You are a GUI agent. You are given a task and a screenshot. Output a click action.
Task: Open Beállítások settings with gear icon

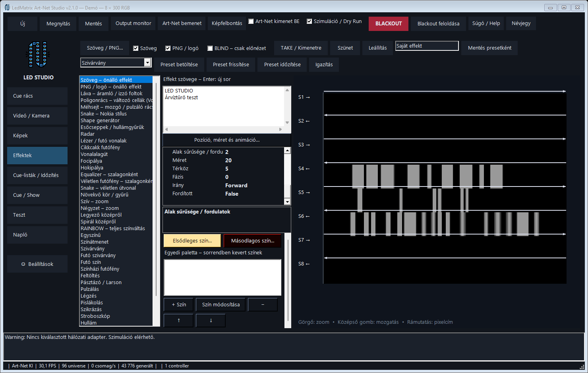coord(37,264)
